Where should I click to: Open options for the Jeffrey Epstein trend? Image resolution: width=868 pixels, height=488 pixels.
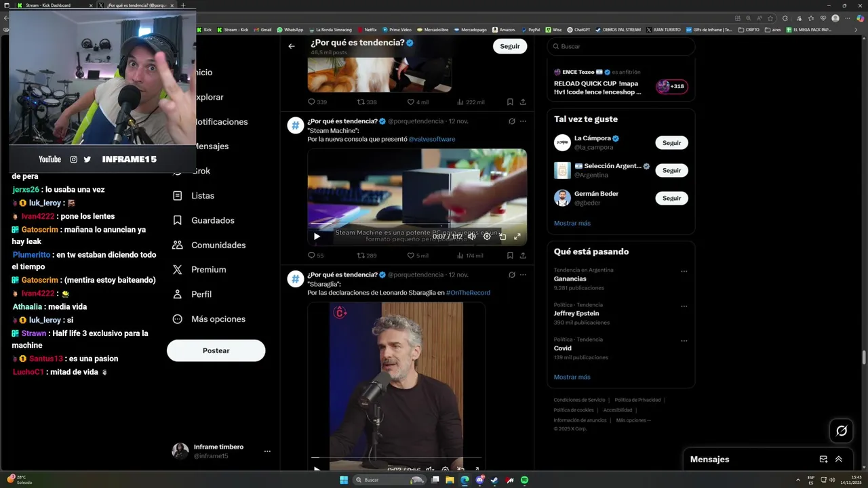point(684,306)
